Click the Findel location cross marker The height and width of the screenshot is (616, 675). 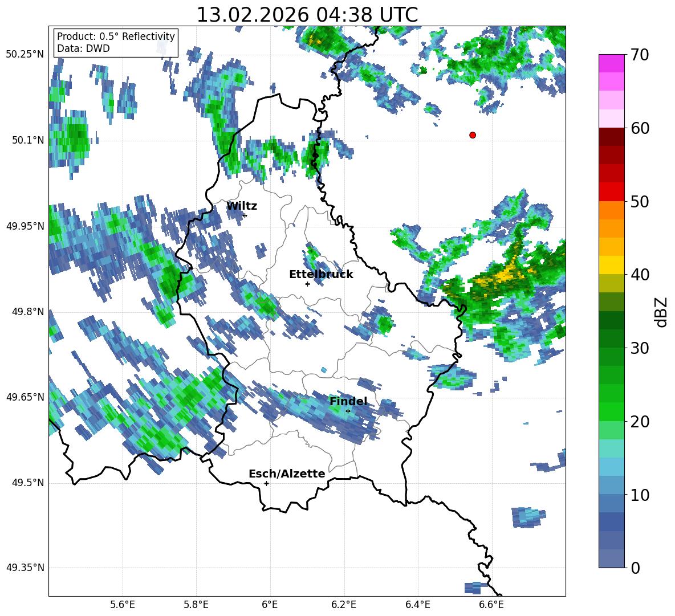[348, 411]
